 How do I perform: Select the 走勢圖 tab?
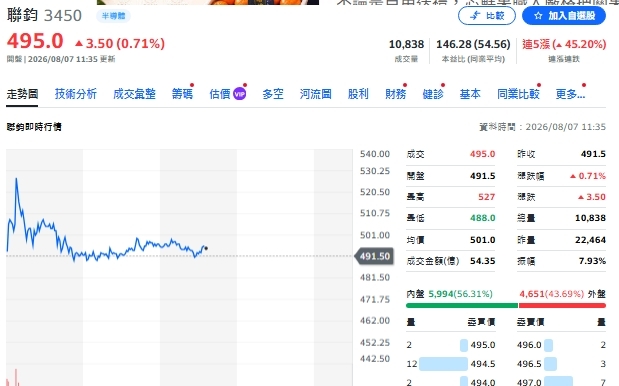click(x=22, y=94)
